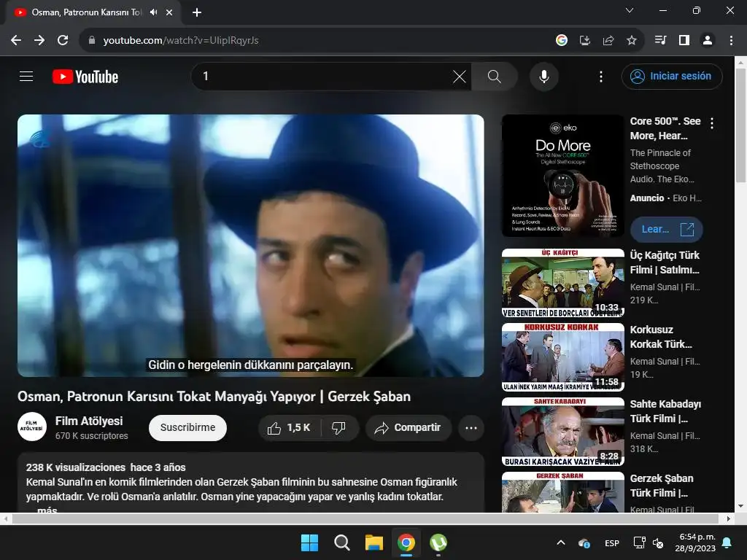Click 238 K visualizaciones text
The width and height of the screenshot is (747, 560).
coord(76,467)
